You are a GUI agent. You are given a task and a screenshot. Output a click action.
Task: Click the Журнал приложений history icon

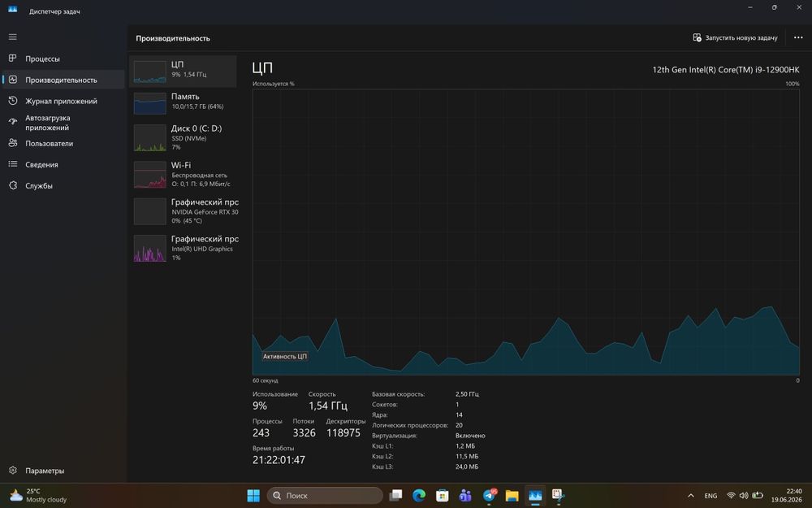pos(13,101)
